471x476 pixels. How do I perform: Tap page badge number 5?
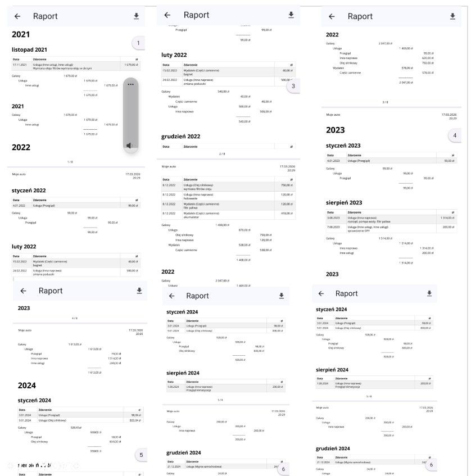coord(142,455)
